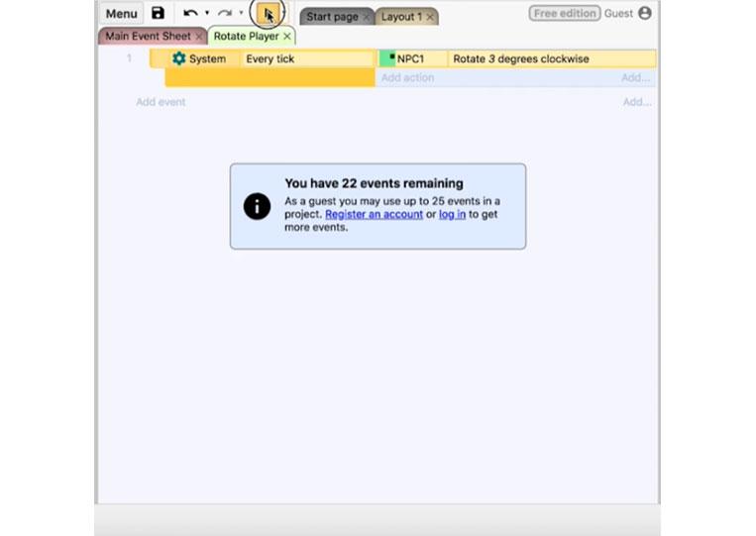The height and width of the screenshot is (536, 756).
Task: Select the Rotate Player tab
Action: [246, 36]
